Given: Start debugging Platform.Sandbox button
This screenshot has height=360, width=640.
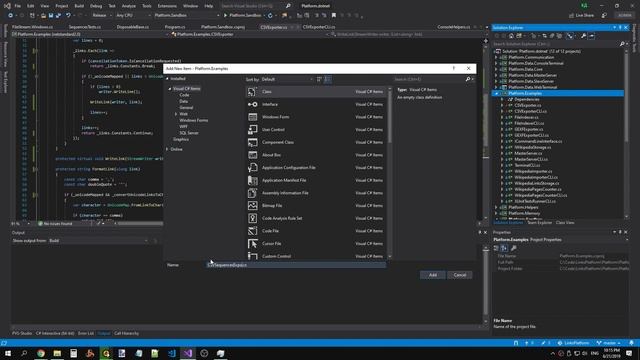Looking at the screenshot, I should (x=244, y=16).
